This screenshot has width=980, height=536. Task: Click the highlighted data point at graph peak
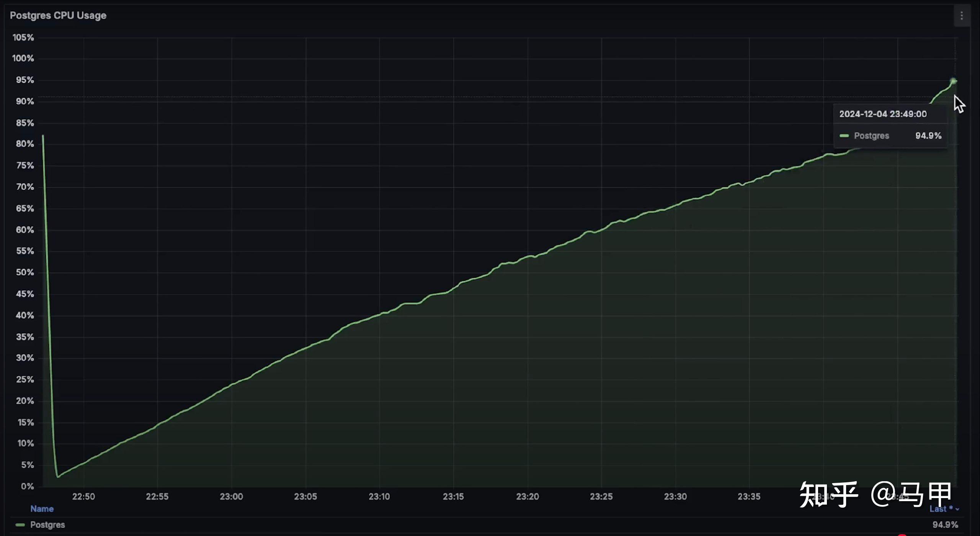coord(953,81)
